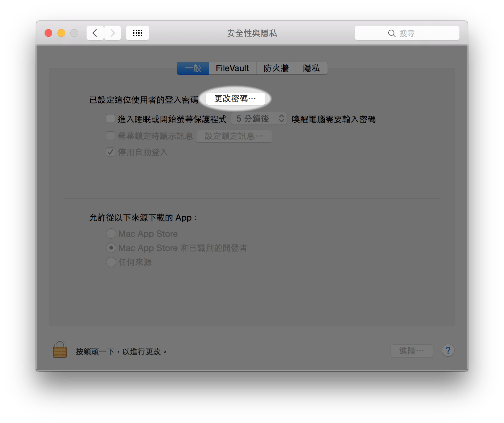Click the magnifier icon in search field
Image resolution: width=504 pixels, height=423 pixels.
tap(392, 33)
